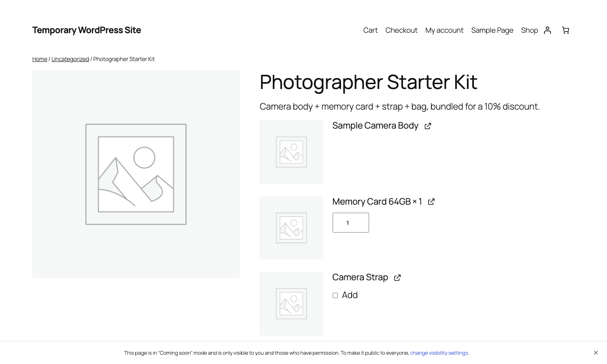Click the Add label beside the checkbox
The image size is (607, 364).
click(350, 295)
